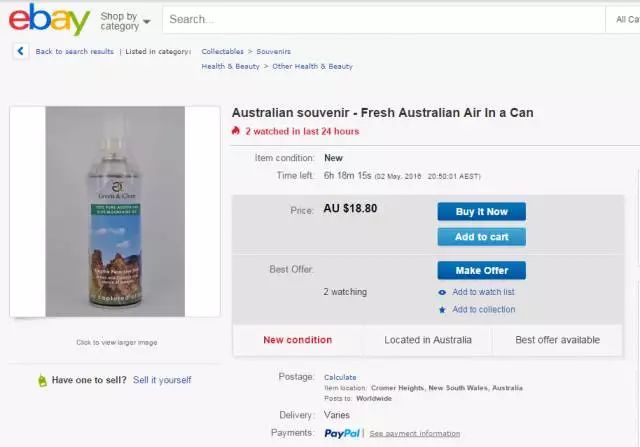Click the star icon for collection
This screenshot has width=640, height=447.
(442, 310)
